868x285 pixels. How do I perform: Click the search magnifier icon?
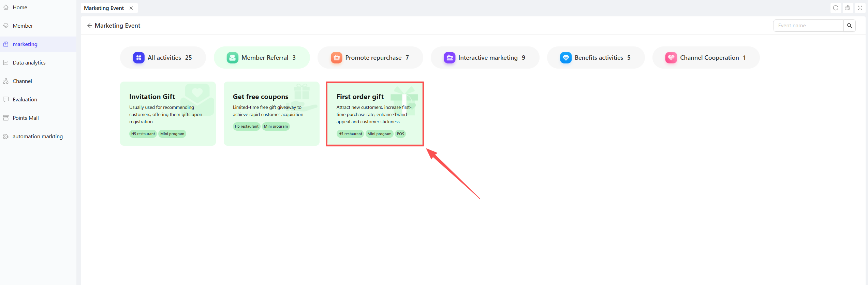coord(849,26)
